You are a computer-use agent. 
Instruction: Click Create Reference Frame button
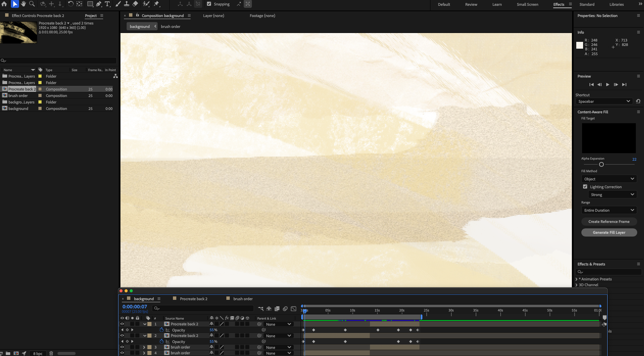click(x=609, y=222)
